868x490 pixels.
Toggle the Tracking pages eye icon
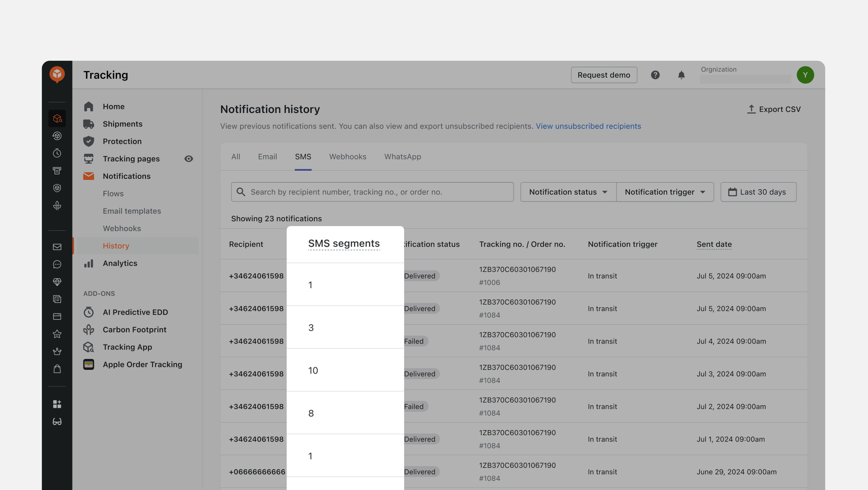(x=189, y=159)
